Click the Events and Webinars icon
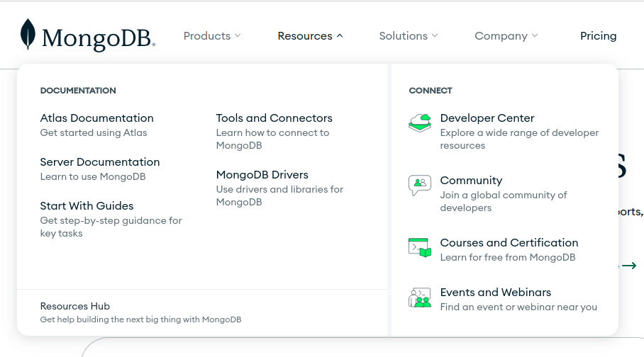 [x=420, y=297]
